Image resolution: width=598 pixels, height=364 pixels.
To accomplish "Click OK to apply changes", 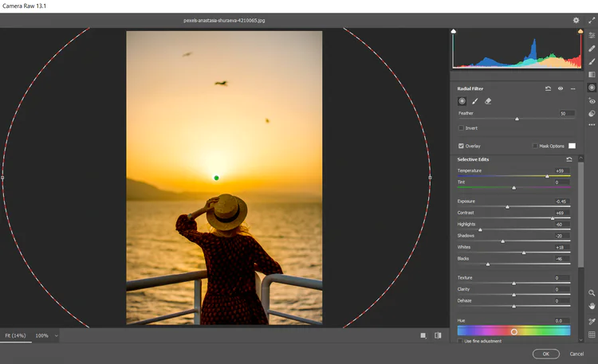I will pyautogui.click(x=545, y=353).
